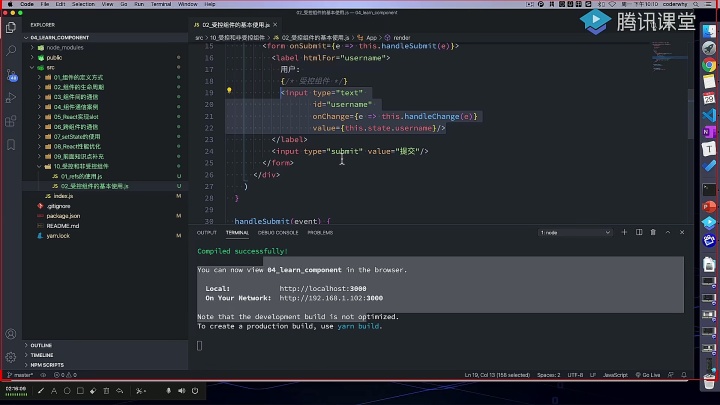
Task: Click the feedback icon in status bar
Action: 671,375
